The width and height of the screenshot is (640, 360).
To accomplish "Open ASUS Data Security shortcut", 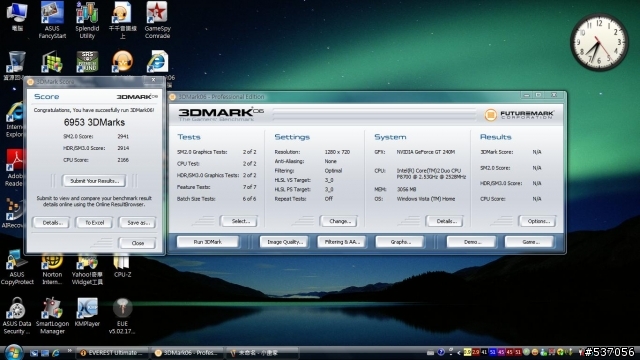I will pyautogui.click(x=17, y=315).
